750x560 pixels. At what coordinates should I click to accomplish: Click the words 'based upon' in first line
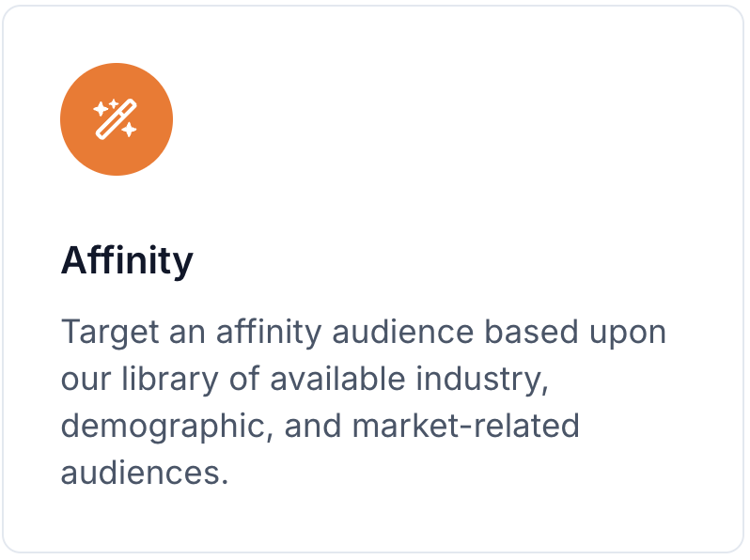[x=575, y=333]
